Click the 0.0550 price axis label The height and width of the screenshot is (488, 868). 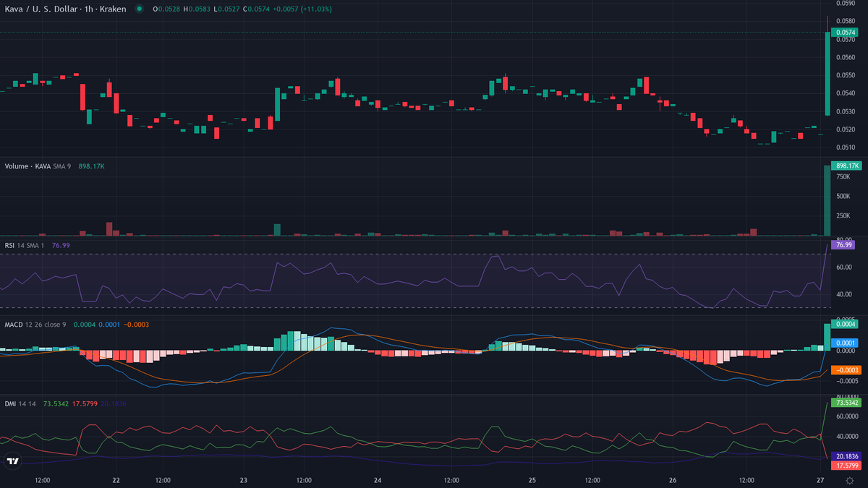pos(846,75)
